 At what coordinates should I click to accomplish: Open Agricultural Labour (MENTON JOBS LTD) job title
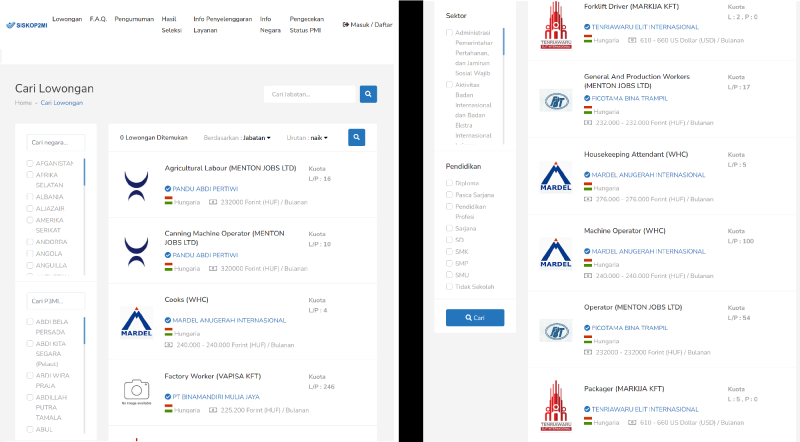click(x=230, y=168)
